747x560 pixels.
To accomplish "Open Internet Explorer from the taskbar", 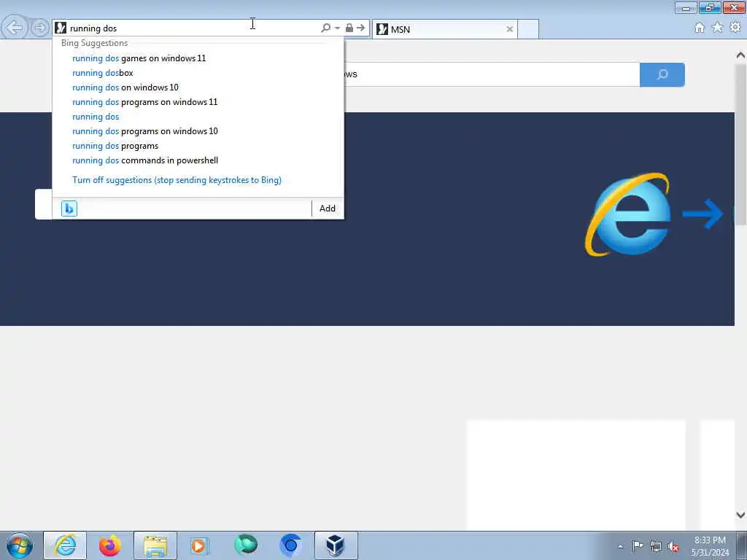I will point(65,545).
